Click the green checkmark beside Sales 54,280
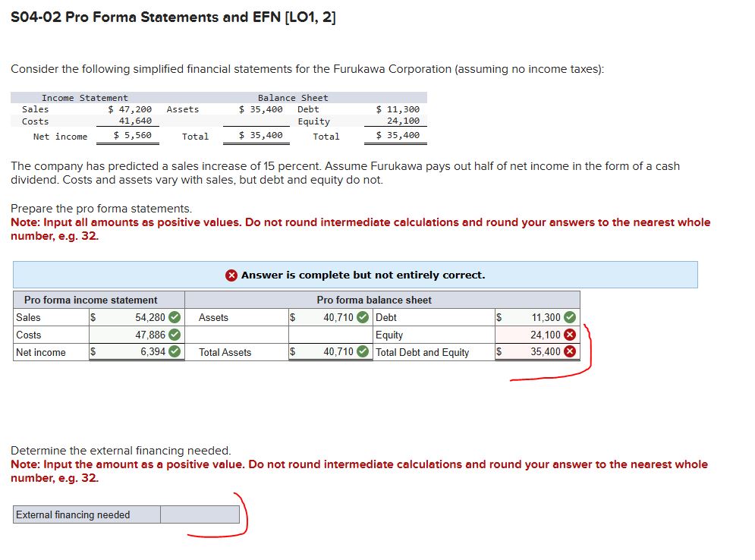 tap(175, 317)
